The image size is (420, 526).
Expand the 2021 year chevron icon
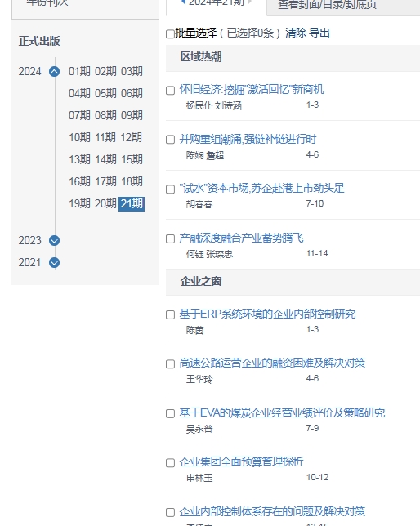point(55,263)
